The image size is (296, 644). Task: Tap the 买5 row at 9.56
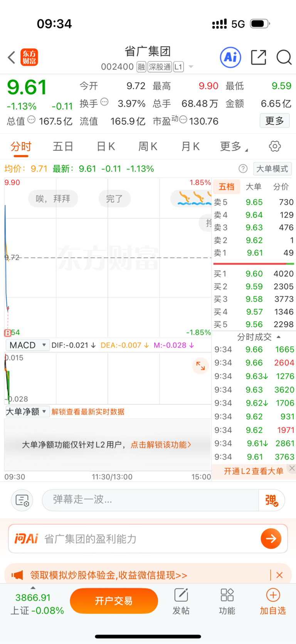(x=254, y=325)
